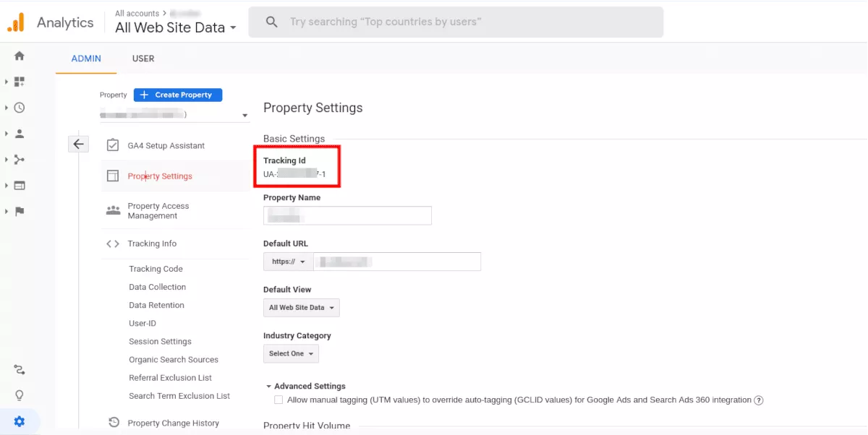868x435 pixels.
Task: Open Search Term Exclusion List
Action: click(x=179, y=395)
